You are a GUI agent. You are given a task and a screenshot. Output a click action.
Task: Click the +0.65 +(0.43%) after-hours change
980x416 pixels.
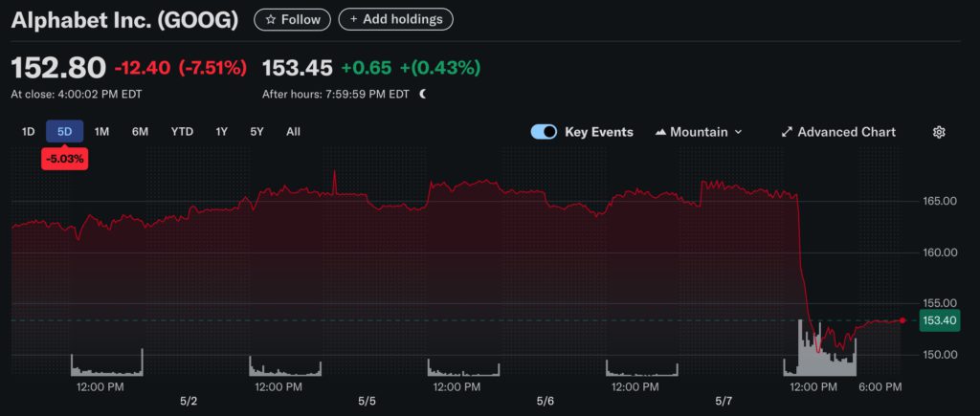(x=411, y=68)
